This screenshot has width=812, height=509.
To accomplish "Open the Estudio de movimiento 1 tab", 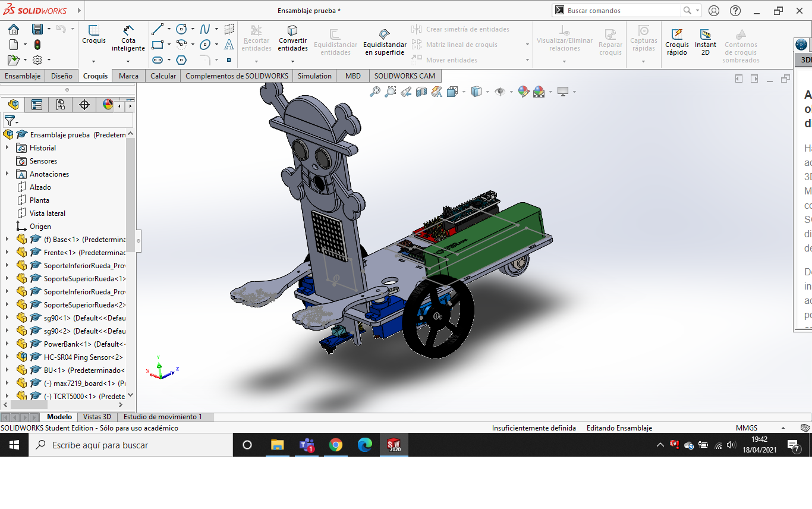I will 163,417.
